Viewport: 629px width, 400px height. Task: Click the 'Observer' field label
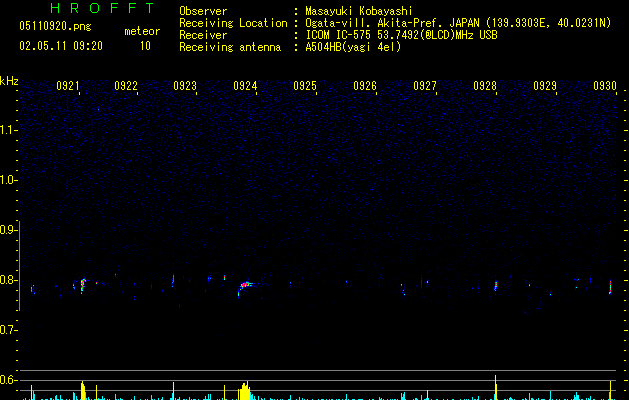click(x=203, y=11)
